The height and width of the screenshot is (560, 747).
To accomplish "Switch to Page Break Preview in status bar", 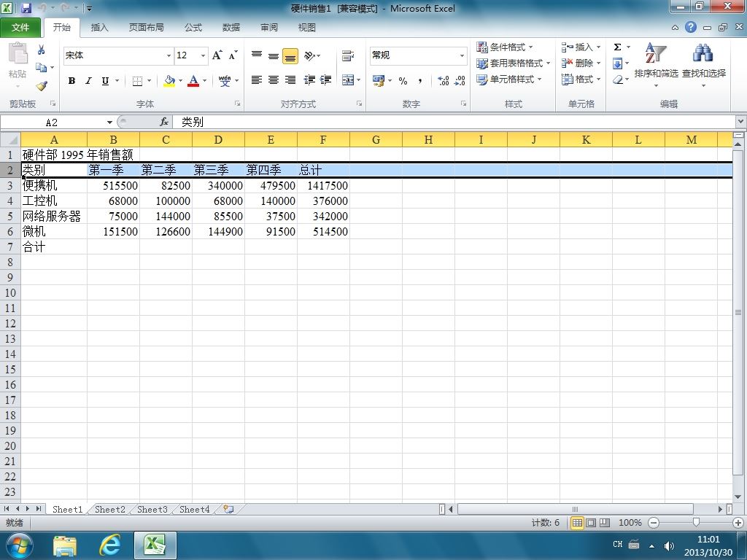I will tap(605, 522).
